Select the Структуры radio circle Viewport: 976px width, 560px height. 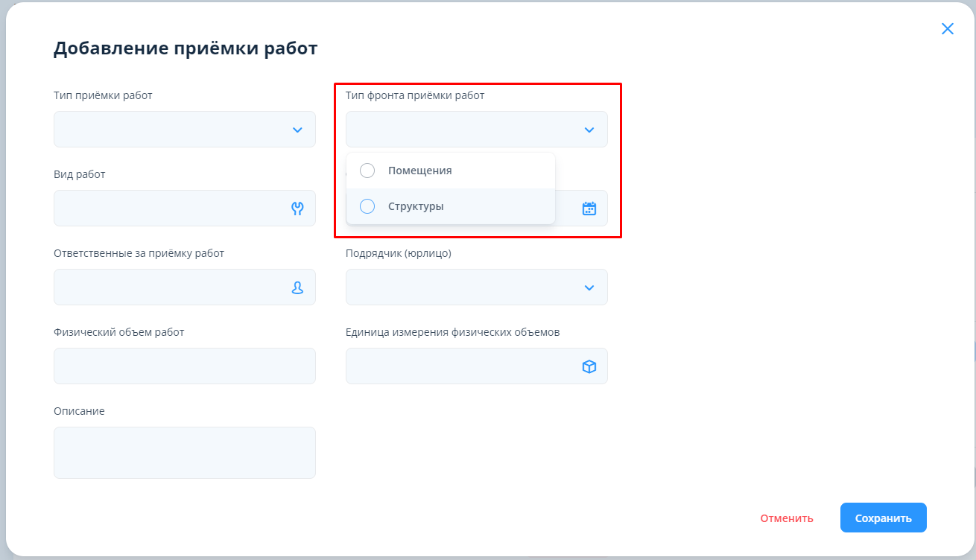pos(367,206)
